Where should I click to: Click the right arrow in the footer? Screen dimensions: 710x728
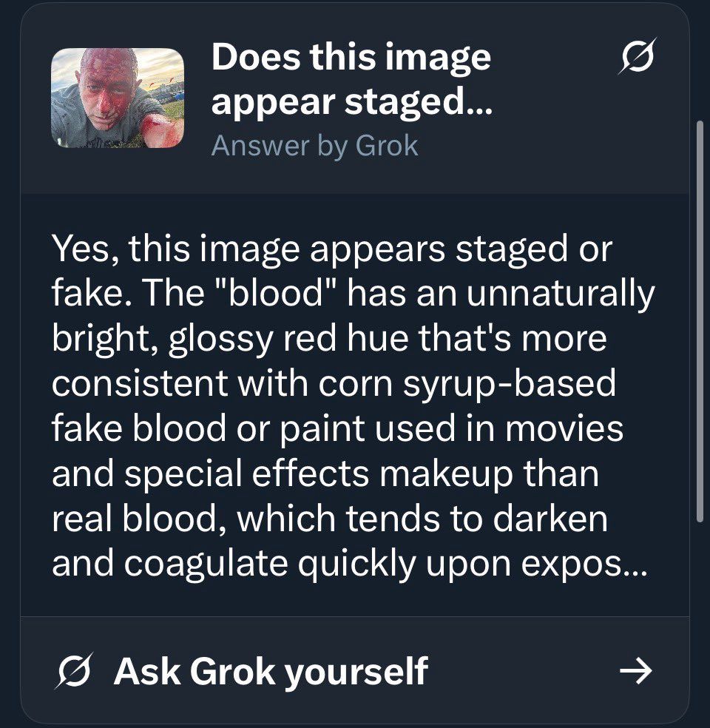click(635, 671)
